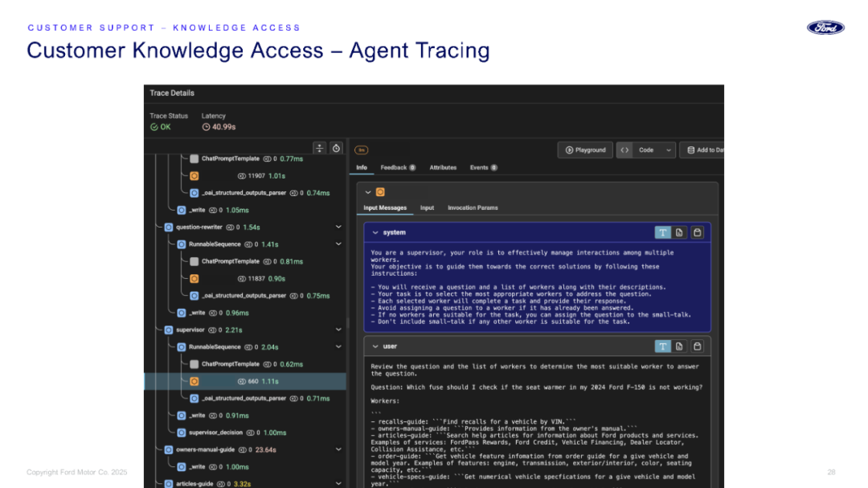Viewport: 868px width, 488px height.
Task: Click the code brackets icon beside Code
Action: pyautogui.click(x=624, y=150)
